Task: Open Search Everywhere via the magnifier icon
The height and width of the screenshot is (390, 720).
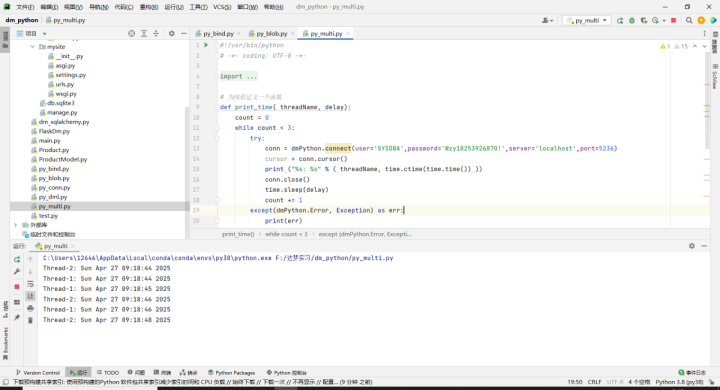Action: (689, 20)
